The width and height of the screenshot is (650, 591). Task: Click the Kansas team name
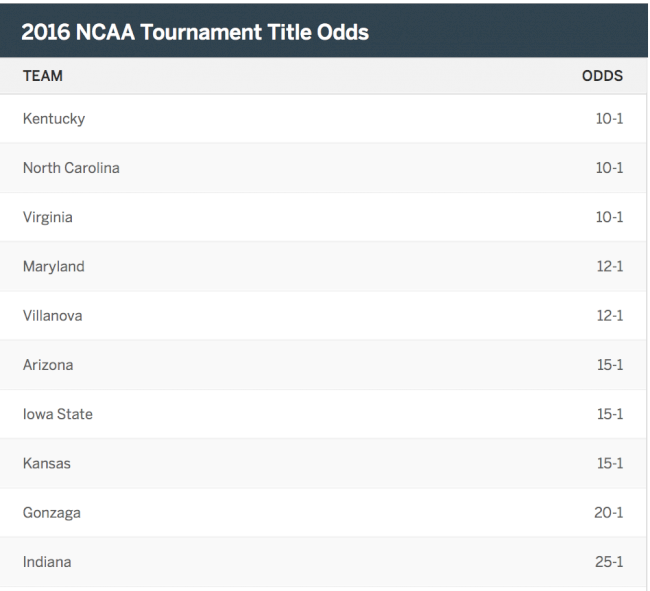[x=47, y=463]
